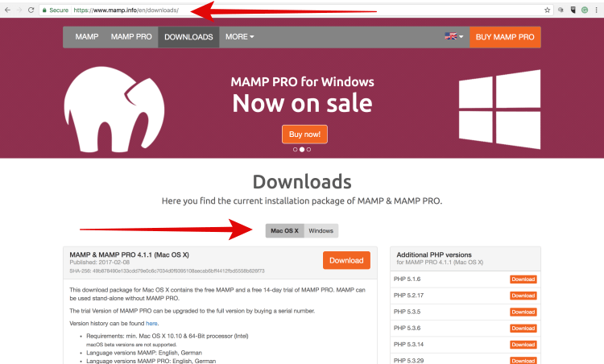The image size is (604, 364).
Task: Download MAMP & MAMP PRO 4.1.1
Action: (346, 260)
